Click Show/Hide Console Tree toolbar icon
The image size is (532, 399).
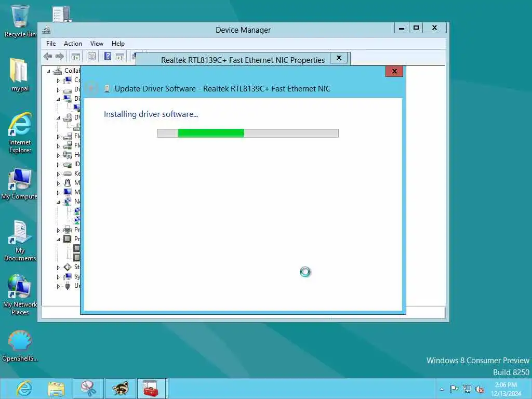76,57
